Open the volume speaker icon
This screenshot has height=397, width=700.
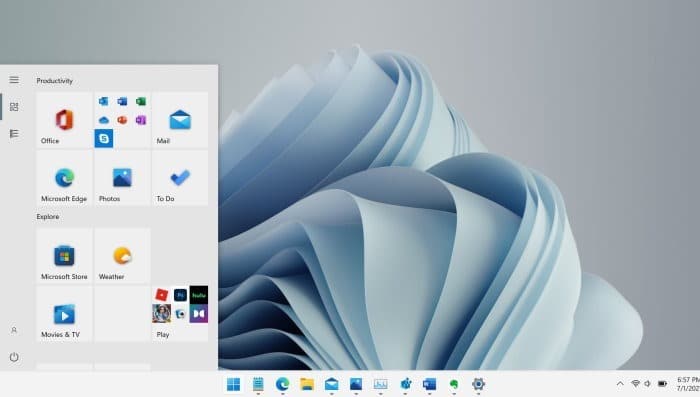(648, 384)
